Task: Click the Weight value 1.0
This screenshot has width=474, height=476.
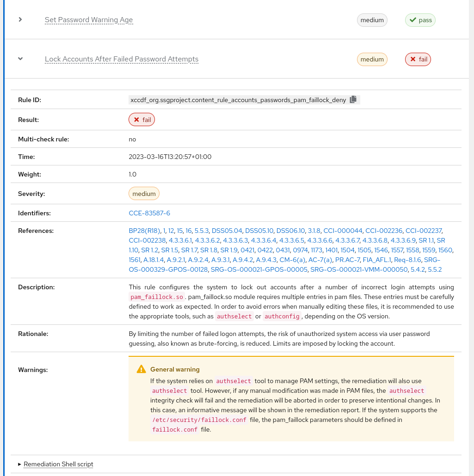Action: (132, 174)
